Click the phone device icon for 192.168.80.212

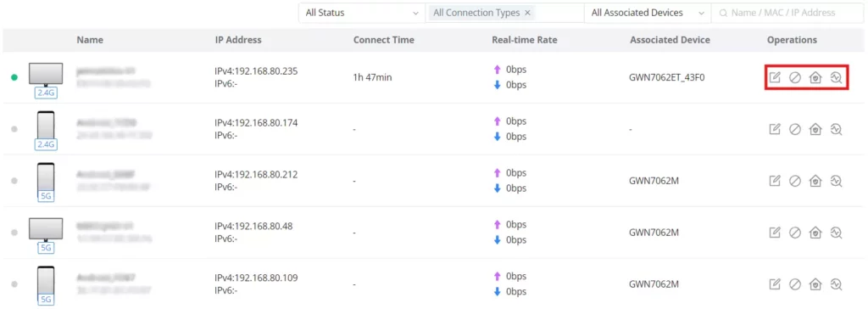(x=46, y=177)
